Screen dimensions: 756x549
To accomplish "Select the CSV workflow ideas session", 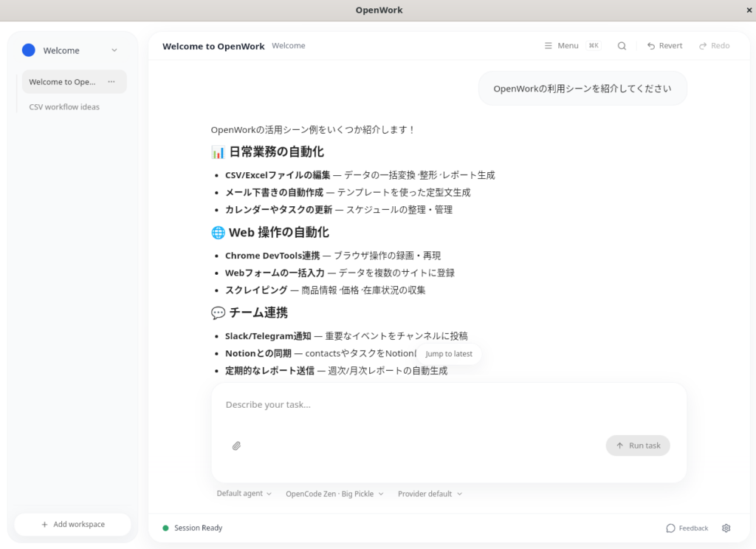I will pyautogui.click(x=64, y=107).
